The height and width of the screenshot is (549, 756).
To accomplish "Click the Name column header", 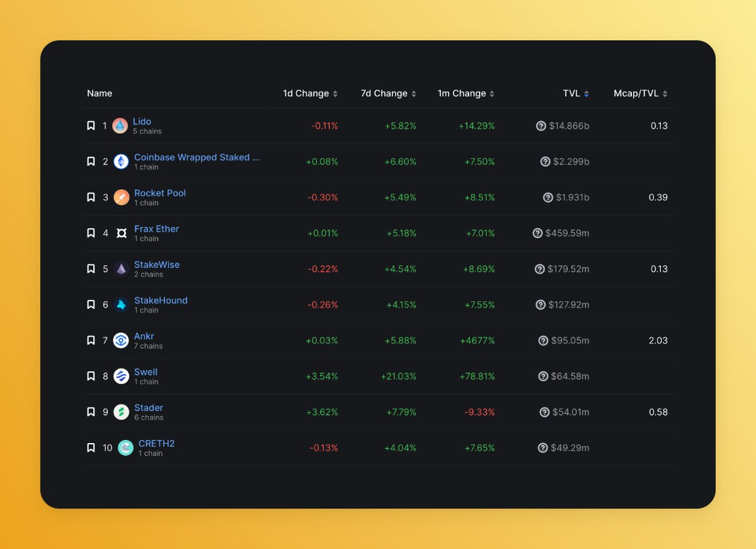I will click(100, 93).
